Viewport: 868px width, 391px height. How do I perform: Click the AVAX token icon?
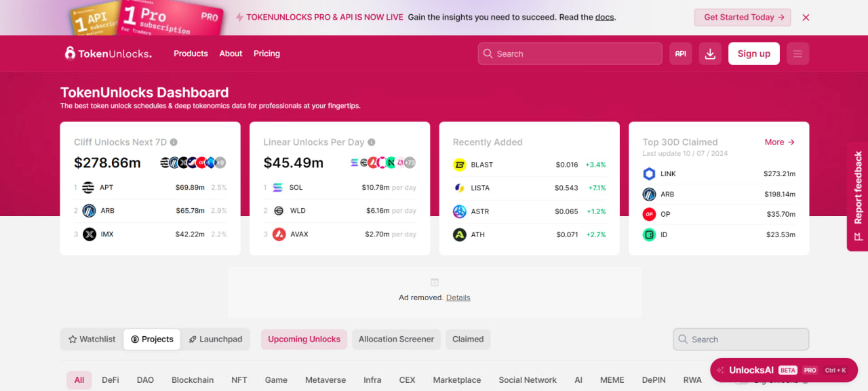point(279,234)
